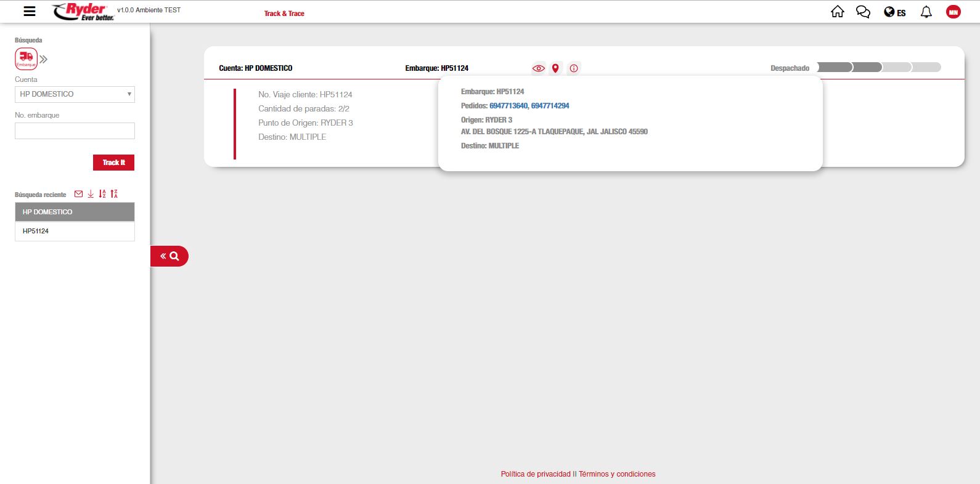Open order link 6947713640
980x484 pixels.
pos(508,106)
